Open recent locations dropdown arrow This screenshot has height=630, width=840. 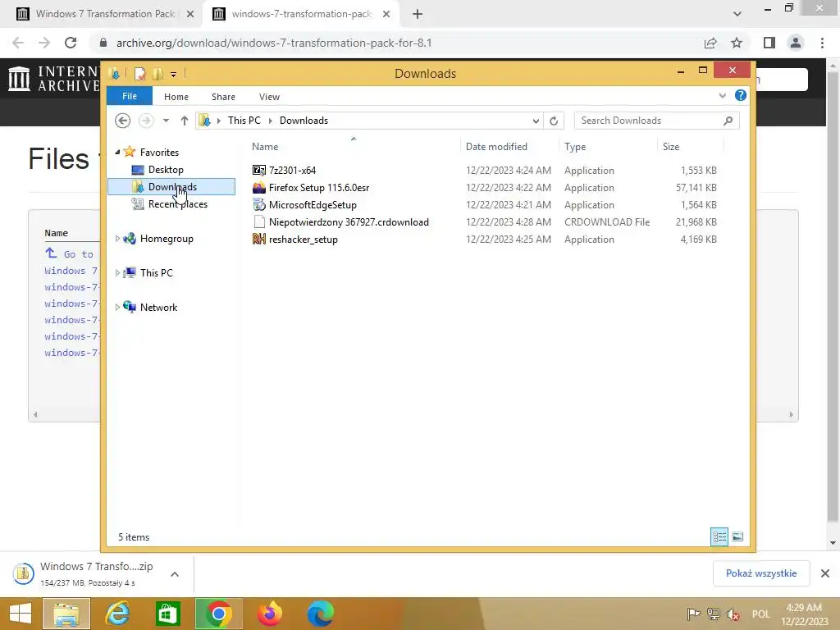click(166, 121)
